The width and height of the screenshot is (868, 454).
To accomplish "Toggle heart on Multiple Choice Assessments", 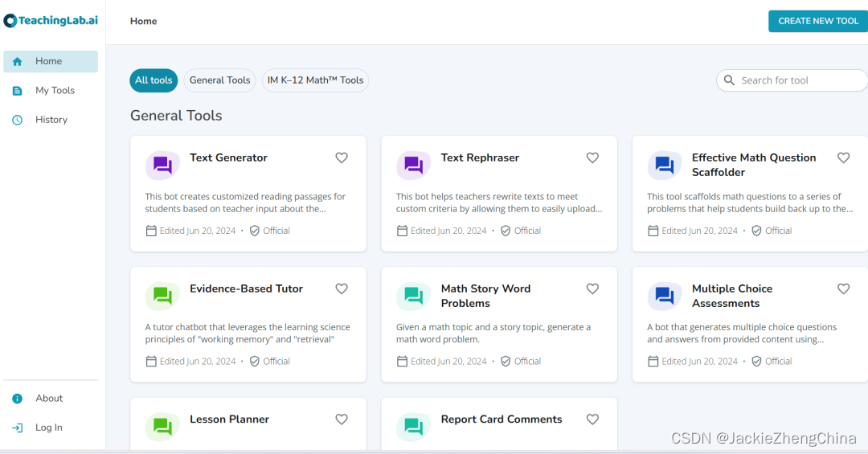I will click(x=843, y=288).
